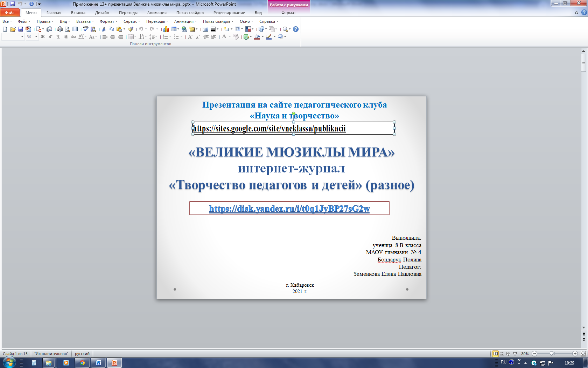Open the Дизайн ribbon tab

102,13
